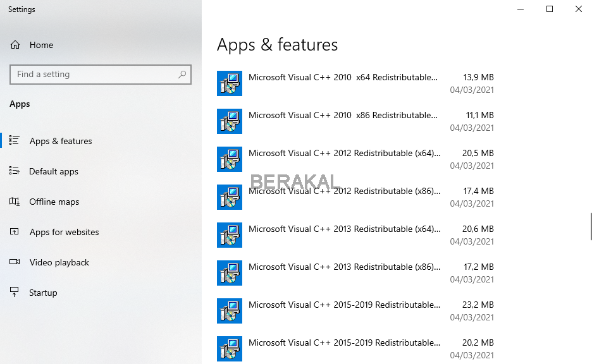The height and width of the screenshot is (364, 592).
Task: Click the 20,5 MB size value
Action: (478, 153)
